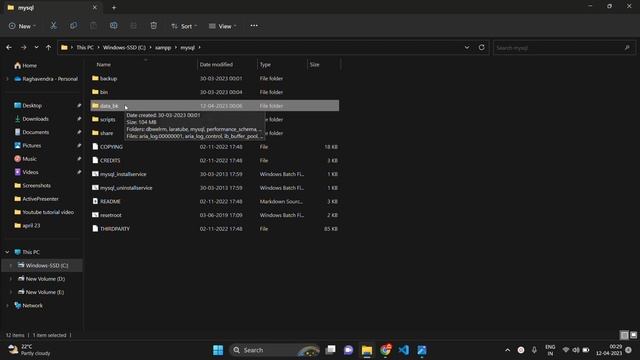Select the COPYING file
The height and width of the screenshot is (360, 640).
point(215,147)
